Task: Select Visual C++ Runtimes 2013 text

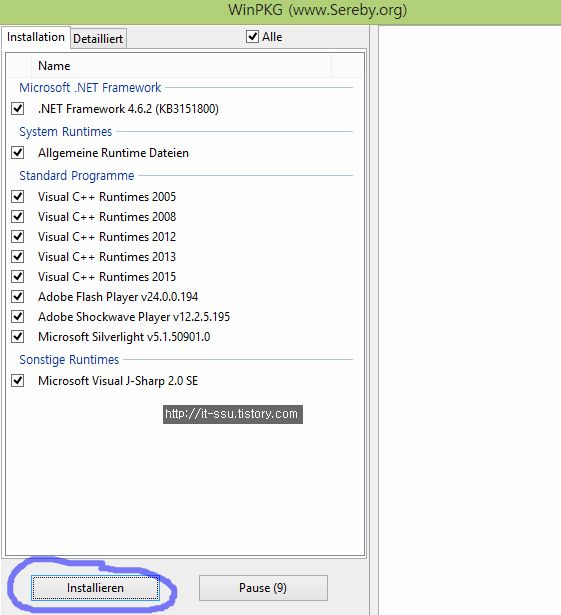Action: click(x=107, y=257)
